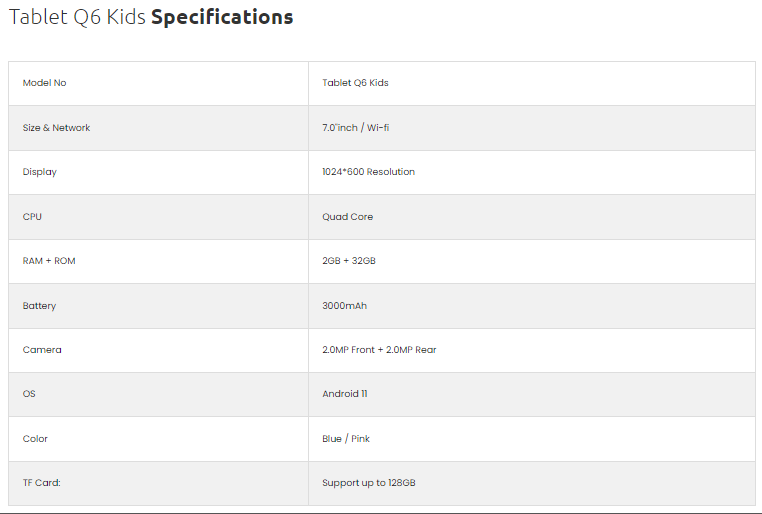Click the Size & Network label
The height and width of the screenshot is (514, 762).
pyautogui.click(x=57, y=128)
